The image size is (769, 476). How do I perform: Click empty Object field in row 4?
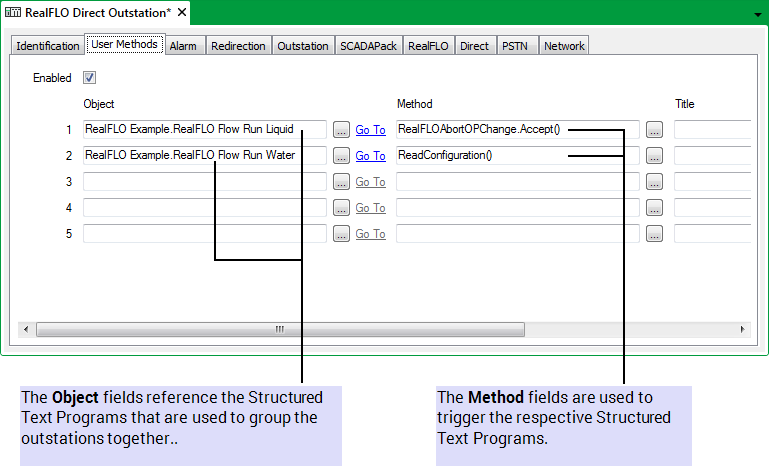tap(205, 207)
